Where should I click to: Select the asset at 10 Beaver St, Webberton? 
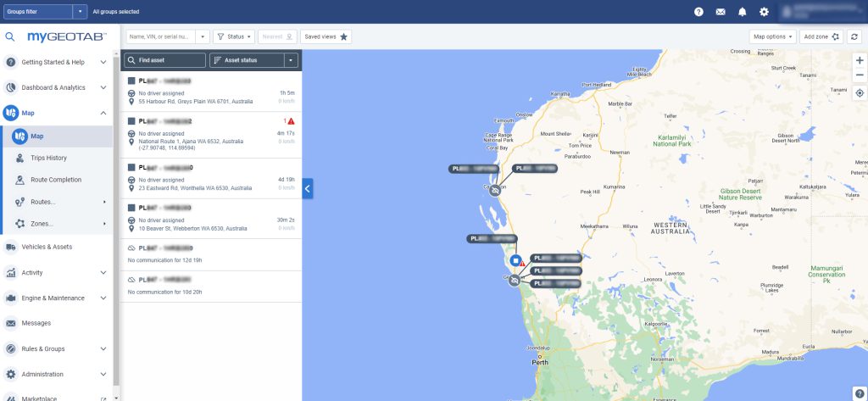(x=211, y=219)
